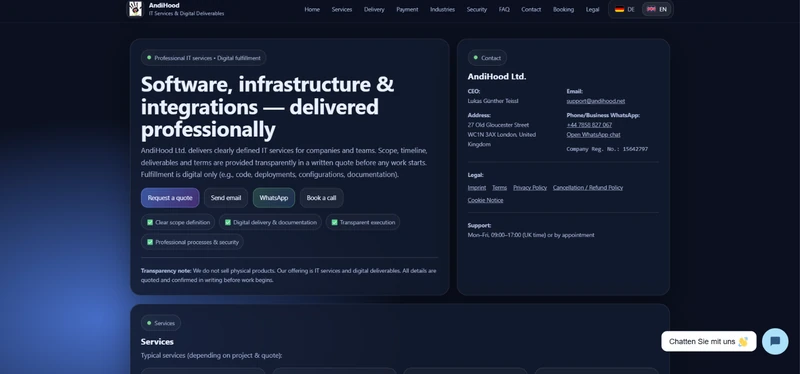Open the Security nav item

[x=477, y=9]
